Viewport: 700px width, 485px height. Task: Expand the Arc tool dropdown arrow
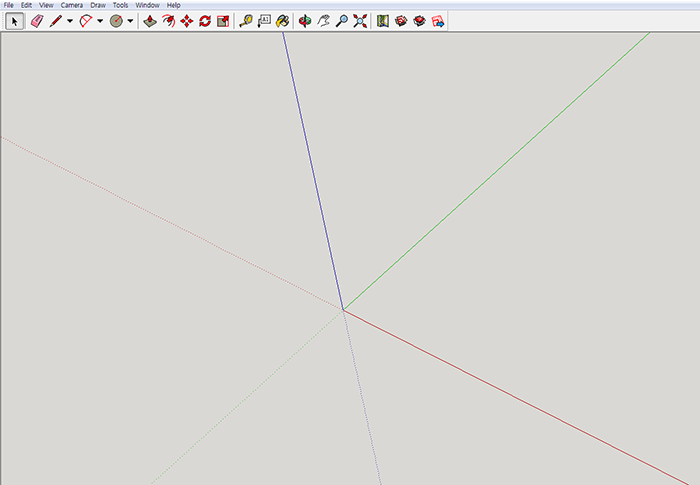pyautogui.click(x=100, y=21)
